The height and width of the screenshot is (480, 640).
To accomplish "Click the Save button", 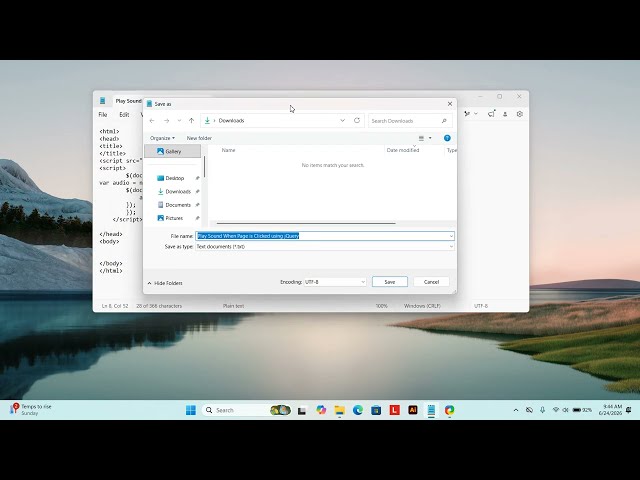I will (x=390, y=282).
